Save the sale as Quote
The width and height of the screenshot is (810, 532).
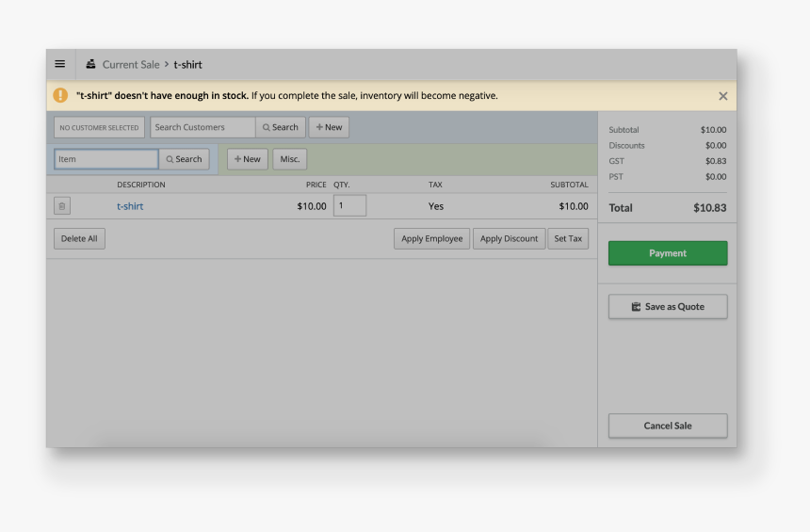point(668,307)
